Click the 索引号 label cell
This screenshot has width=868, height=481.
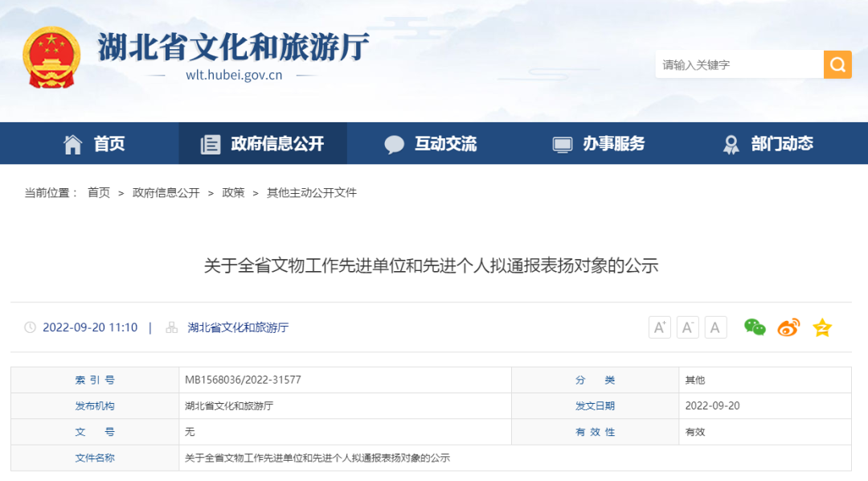[95, 380]
